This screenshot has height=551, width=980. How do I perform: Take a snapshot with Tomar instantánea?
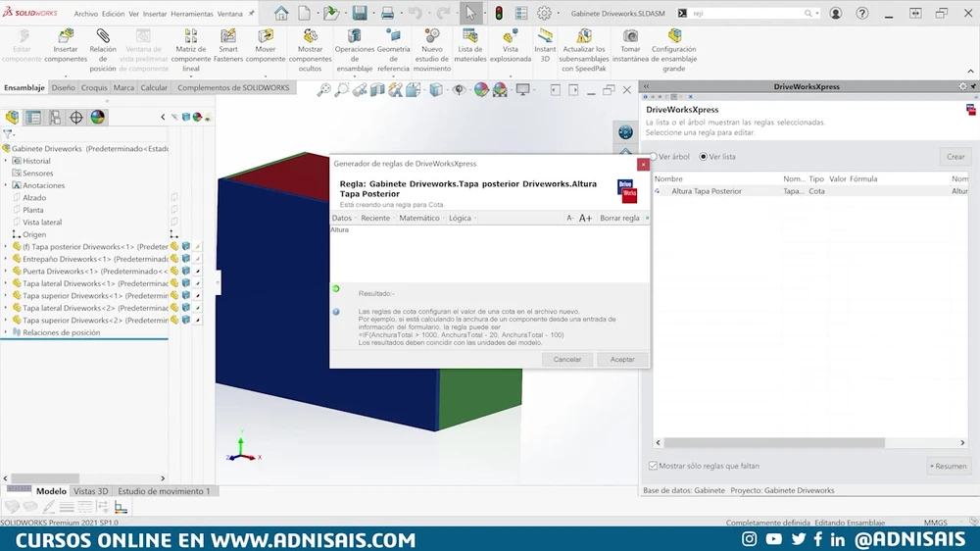click(x=630, y=46)
